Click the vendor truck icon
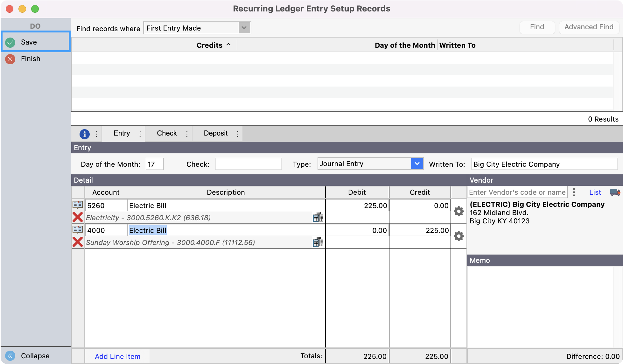The width and height of the screenshot is (623, 364). point(615,192)
